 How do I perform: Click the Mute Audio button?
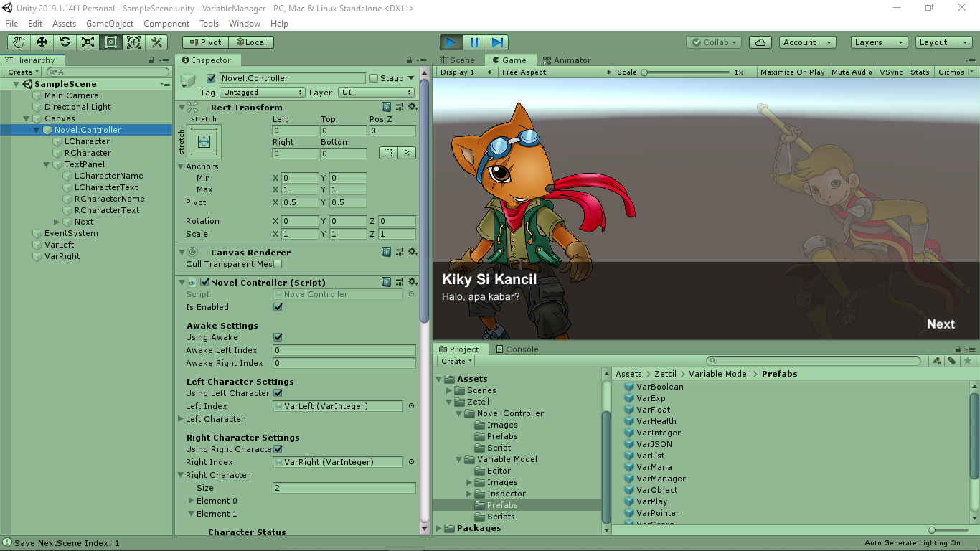852,72
